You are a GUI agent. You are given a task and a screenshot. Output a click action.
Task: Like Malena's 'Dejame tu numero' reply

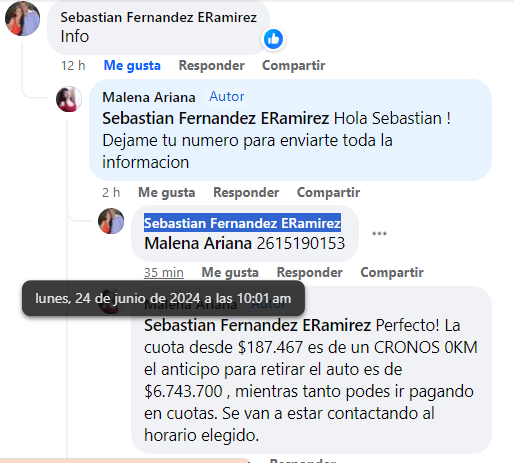pyautogui.click(x=167, y=192)
